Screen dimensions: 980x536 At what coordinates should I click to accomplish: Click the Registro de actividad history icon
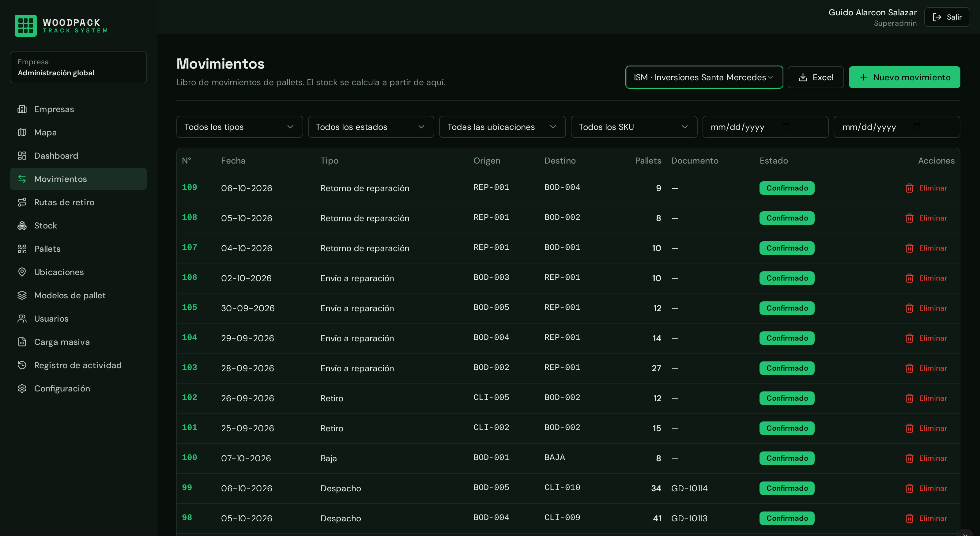[x=22, y=365]
